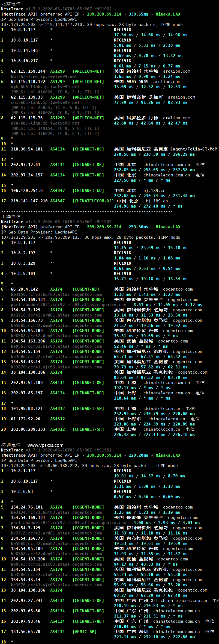Click hop IP 10.8.3.129

23,263
